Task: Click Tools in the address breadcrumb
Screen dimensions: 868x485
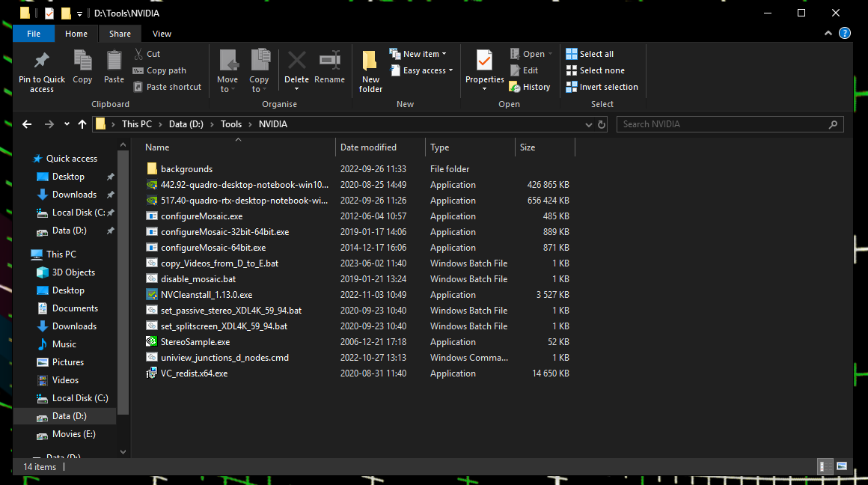Action: tap(230, 124)
